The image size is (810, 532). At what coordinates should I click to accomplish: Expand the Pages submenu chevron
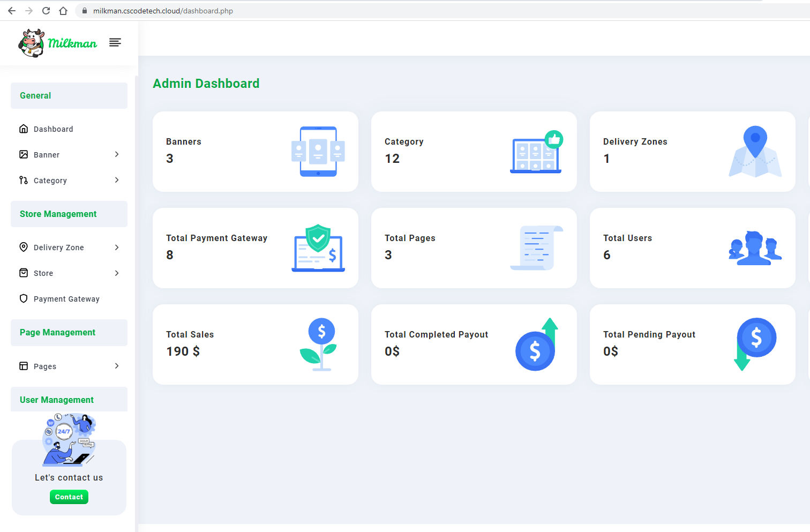(x=117, y=366)
